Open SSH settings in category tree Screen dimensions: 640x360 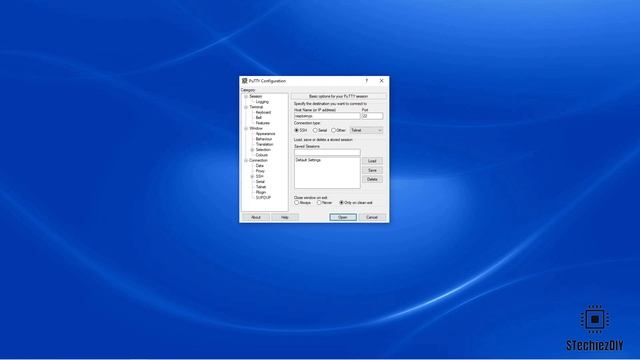pyautogui.click(x=260, y=176)
